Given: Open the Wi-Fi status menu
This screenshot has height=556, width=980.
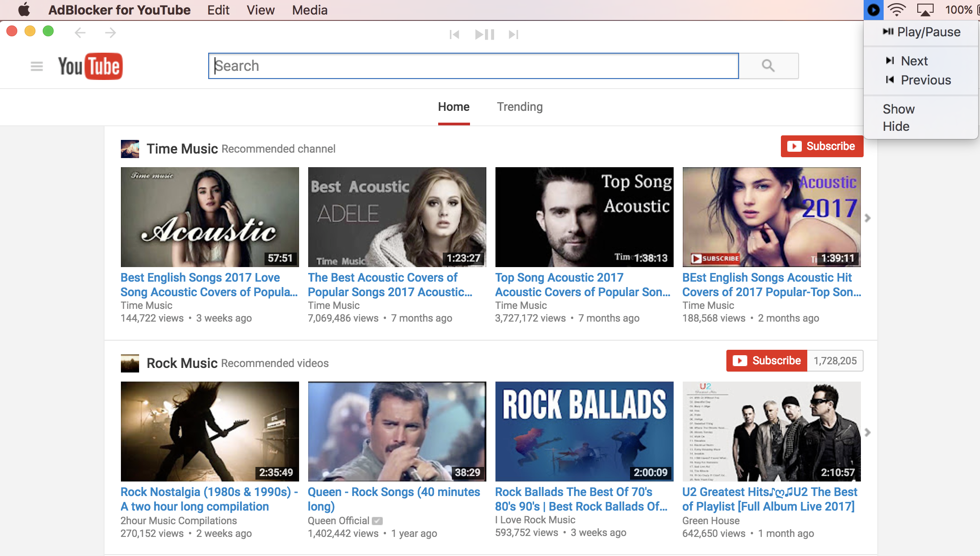Looking at the screenshot, I should coord(897,10).
